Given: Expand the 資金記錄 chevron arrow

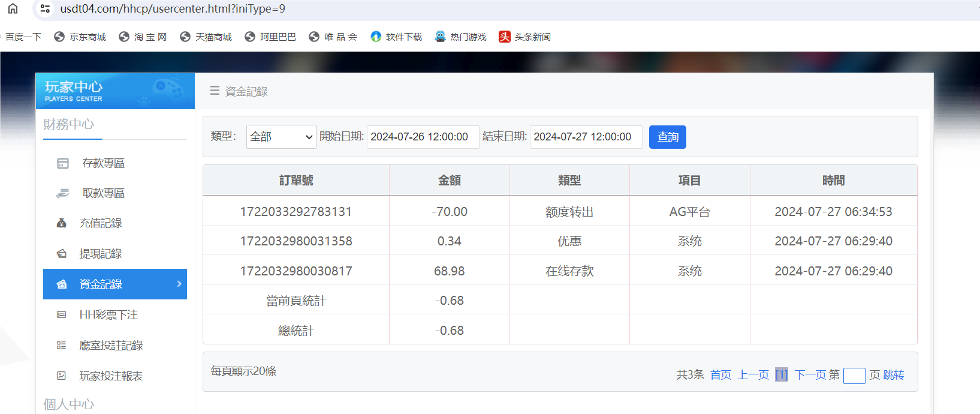Looking at the screenshot, I should pyautogui.click(x=179, y=284).
